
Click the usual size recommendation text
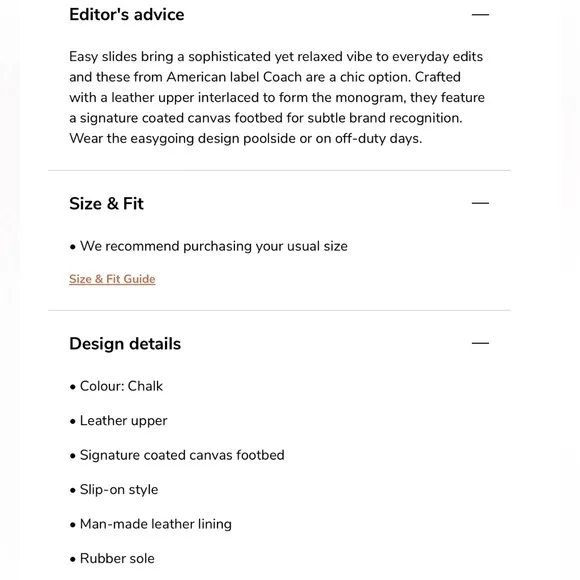[x=209, y=246]
